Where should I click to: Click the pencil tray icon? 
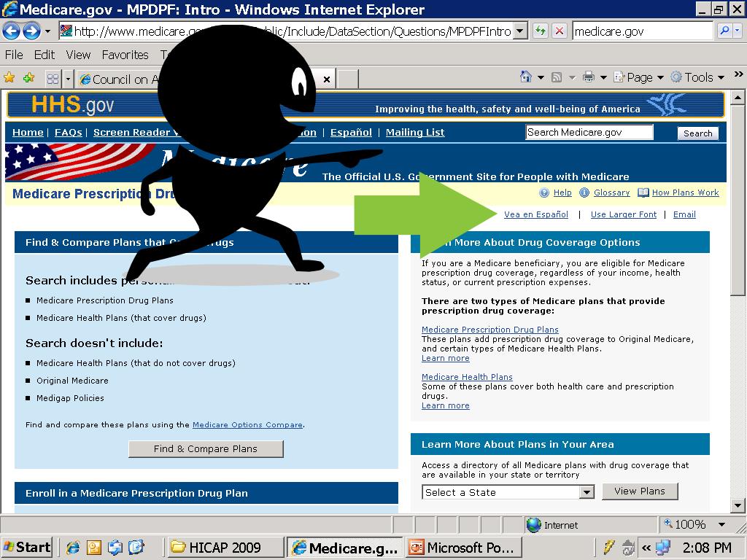tap(609, 548)
